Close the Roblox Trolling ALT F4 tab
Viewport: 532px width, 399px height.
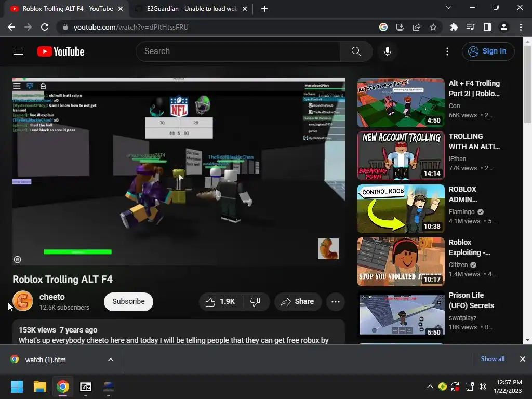121,9
